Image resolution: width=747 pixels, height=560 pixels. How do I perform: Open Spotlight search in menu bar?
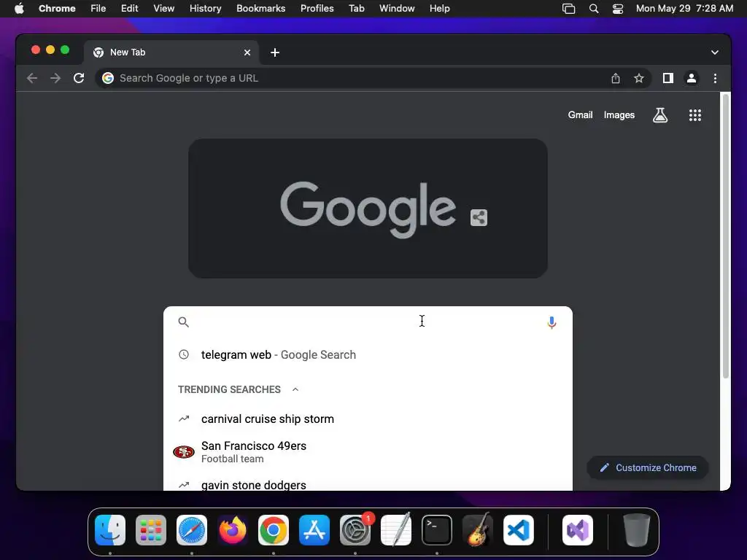tap(594, 9)
